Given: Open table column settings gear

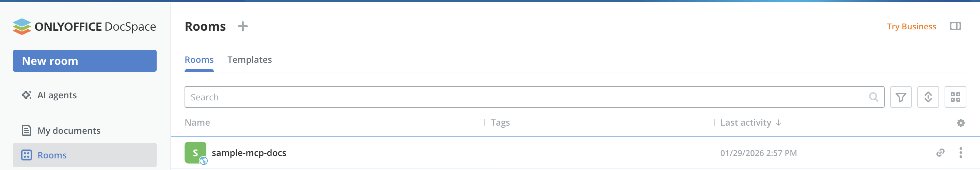Looking at the screenshot, I should pos(961,123).
